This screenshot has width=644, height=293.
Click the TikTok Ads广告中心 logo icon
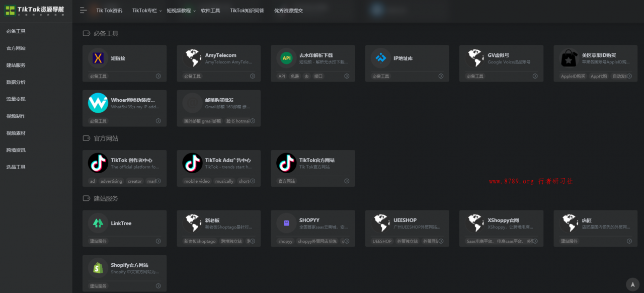pyautogui.click(x=192, y=163)
